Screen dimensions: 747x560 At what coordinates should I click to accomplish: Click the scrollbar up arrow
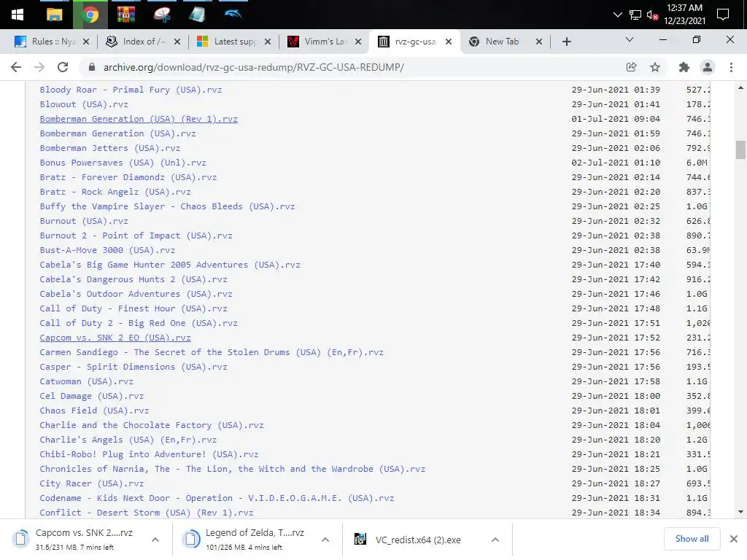pos(740,87)
